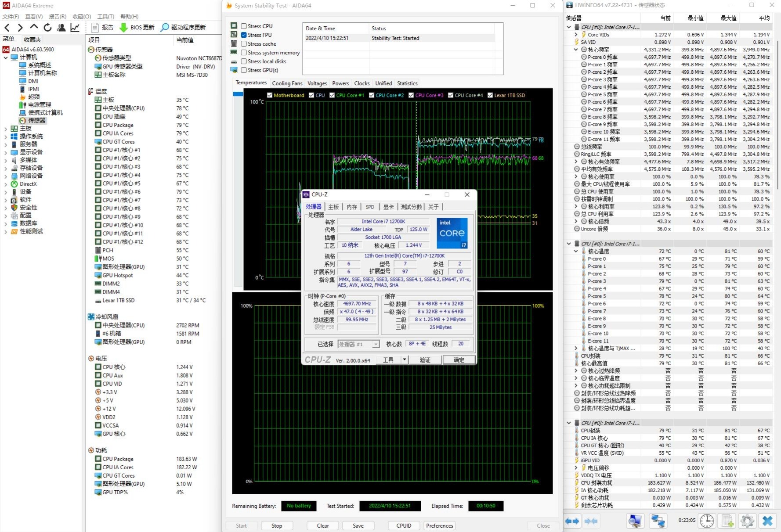Viewport: 781px width, 532px height.
Task: Click the 当前值 column header
Action: click(x=185, y=40)
